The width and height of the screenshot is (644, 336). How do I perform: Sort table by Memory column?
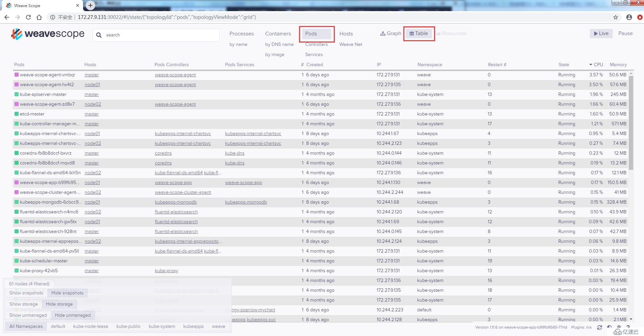(x=618, y=64)
